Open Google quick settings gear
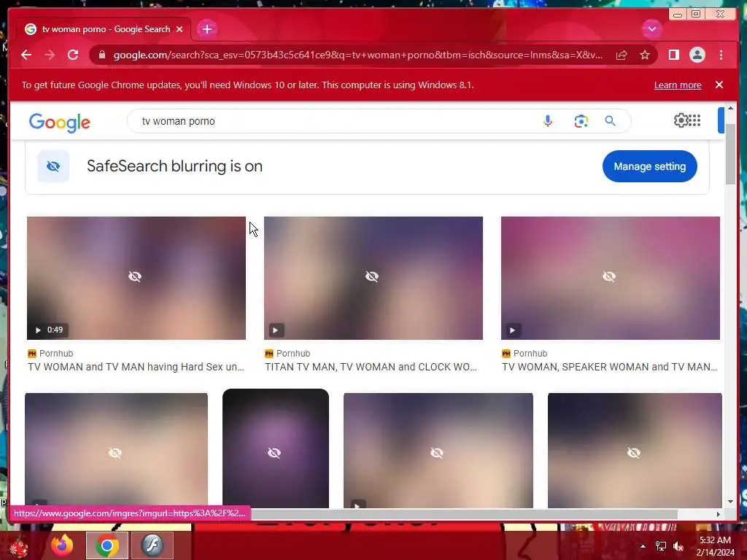747x560 pixels. tap(681, 120)
